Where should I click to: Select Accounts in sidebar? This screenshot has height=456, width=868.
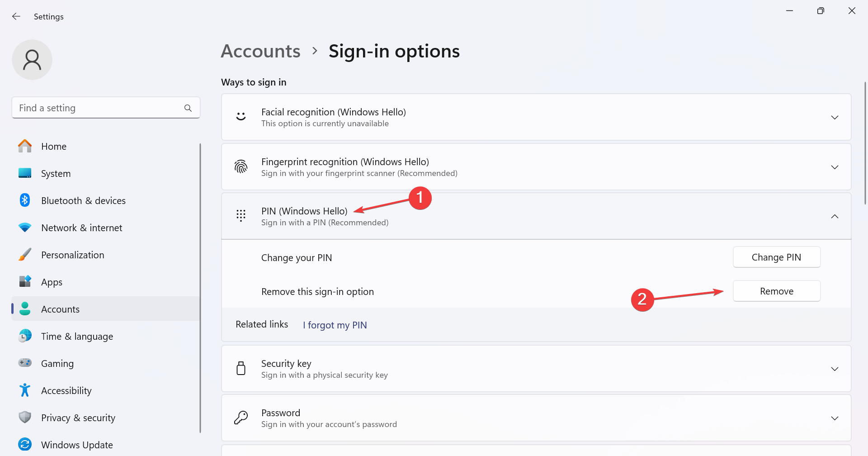(106, 309)
